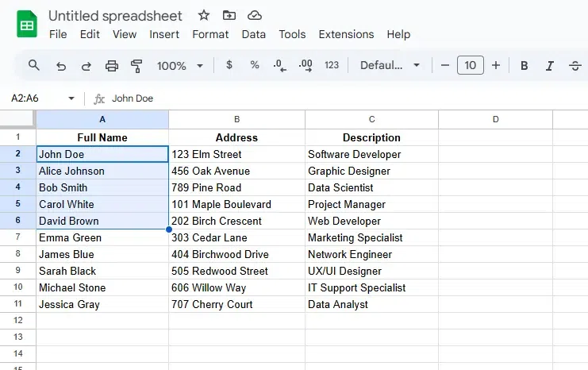Open the move to folder icon
The height and width of the screenshot is (370, 588).
pos(229,15)
